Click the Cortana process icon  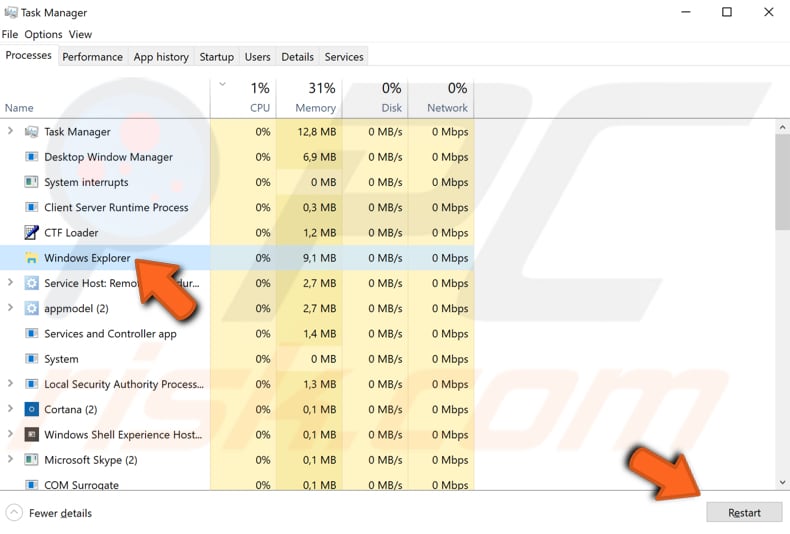31,409
